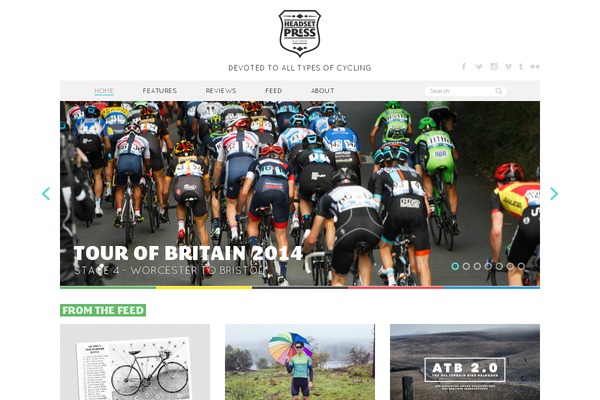Advance to the next carousel slide arrow

554,194
